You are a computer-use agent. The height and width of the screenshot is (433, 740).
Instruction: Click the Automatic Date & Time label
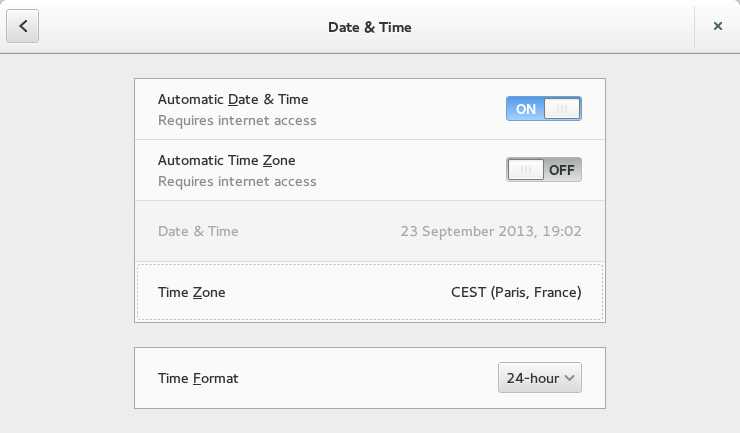(233, 100)
